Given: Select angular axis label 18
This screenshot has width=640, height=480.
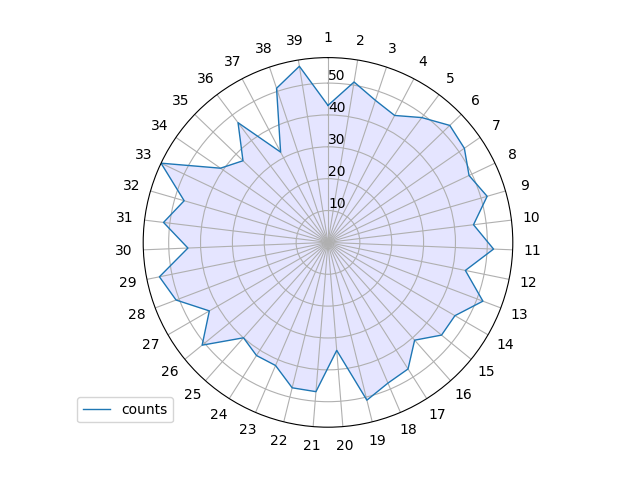Looking at the screenshot, I should click(408, 429).
